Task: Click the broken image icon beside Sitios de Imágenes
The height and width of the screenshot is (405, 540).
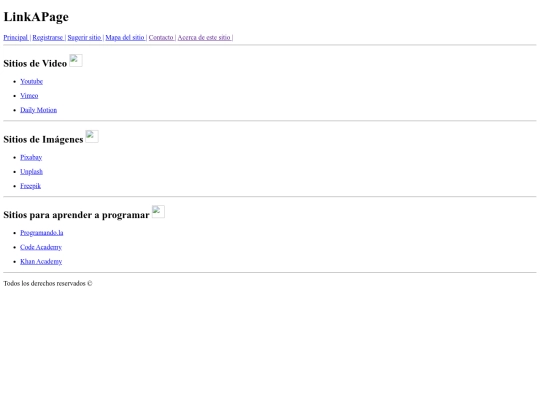Action: [92, 136]
